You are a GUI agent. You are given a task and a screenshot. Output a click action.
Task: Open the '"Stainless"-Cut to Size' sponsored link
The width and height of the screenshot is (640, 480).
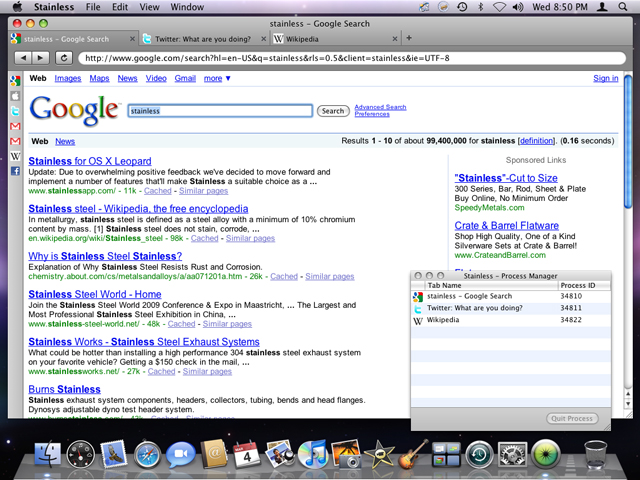coord(506,178)
